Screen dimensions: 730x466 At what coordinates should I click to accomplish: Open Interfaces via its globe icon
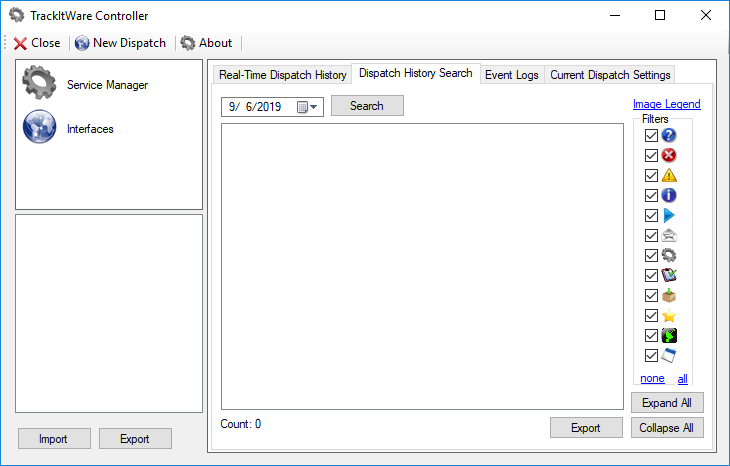[x=40, y=127]
